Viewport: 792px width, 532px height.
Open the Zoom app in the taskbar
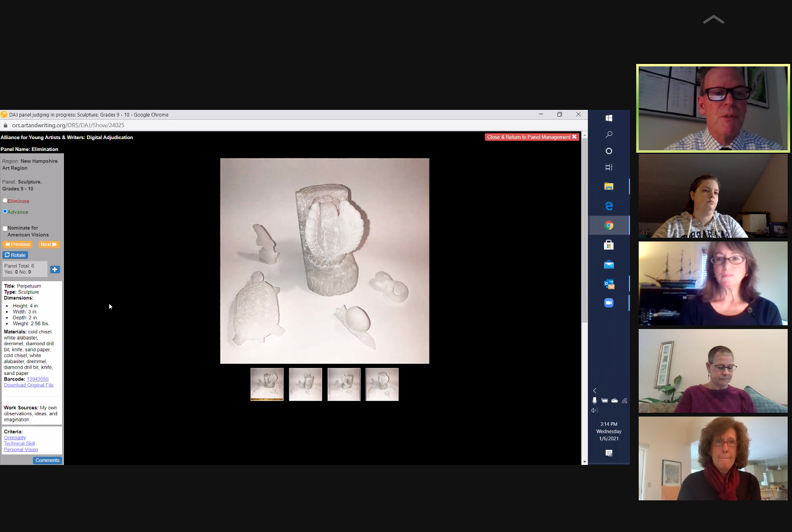608,303
